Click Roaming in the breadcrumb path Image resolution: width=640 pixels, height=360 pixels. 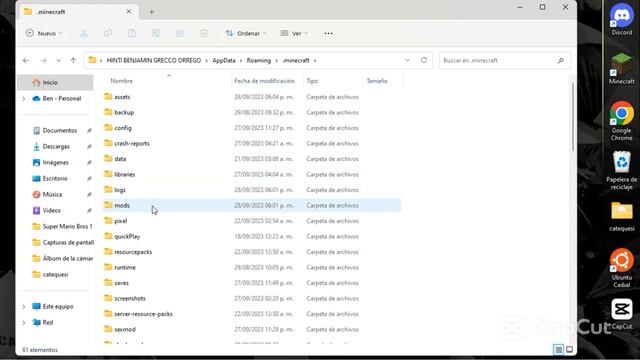259,60
